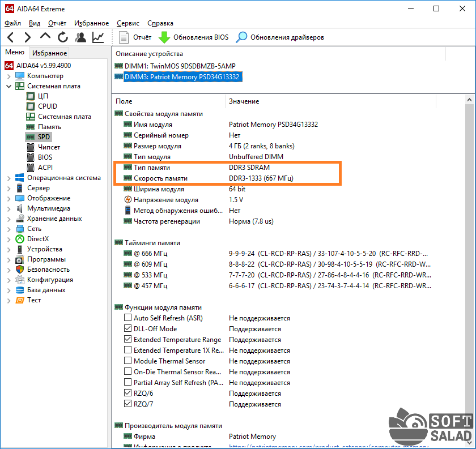Image resolution: width=476 pixels, height=449 pixels.
Task: Open the user feedback person icon
Action: (80, 37)
